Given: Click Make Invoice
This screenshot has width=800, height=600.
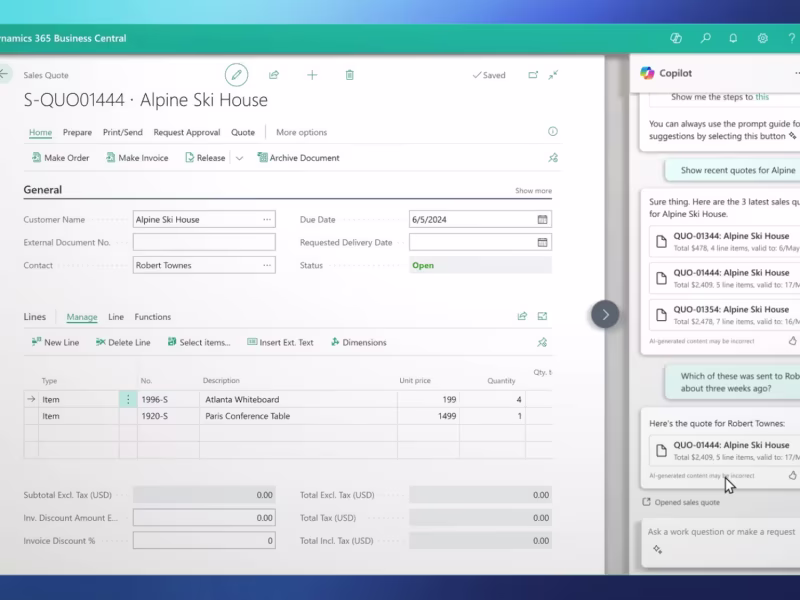Looking at the screenshot, I should pos(137,158).
